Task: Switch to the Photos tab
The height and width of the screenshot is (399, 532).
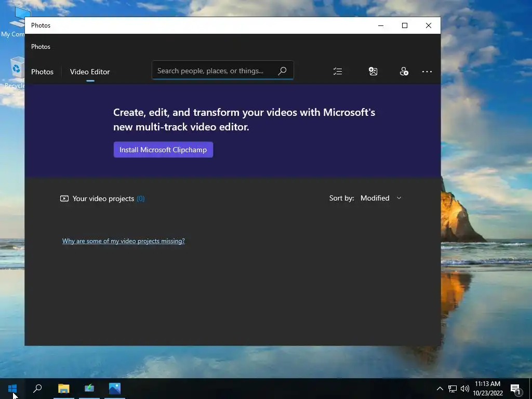Action: click(x=42, y=72)
